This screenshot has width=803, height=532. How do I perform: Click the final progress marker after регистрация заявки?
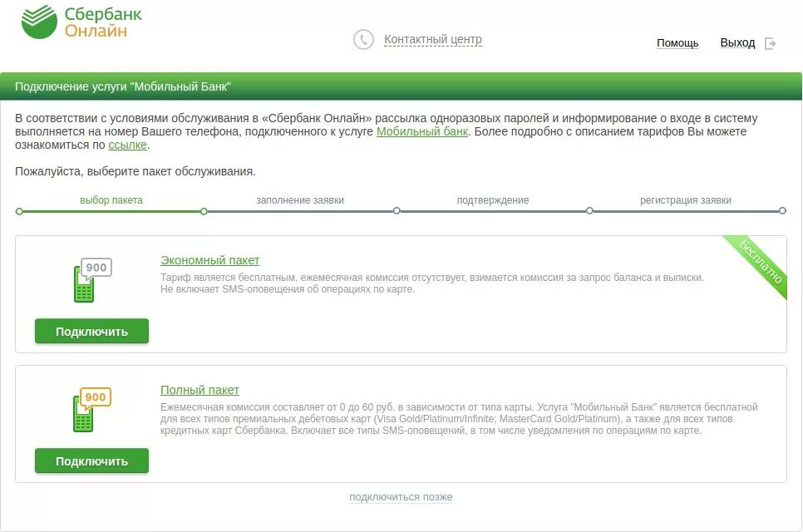782,210
